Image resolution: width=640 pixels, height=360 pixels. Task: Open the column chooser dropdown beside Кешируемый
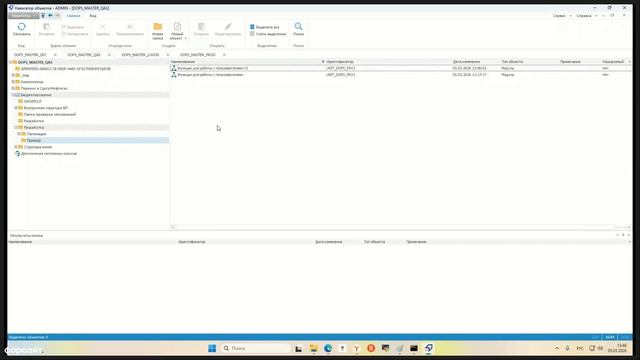point(629,62)
